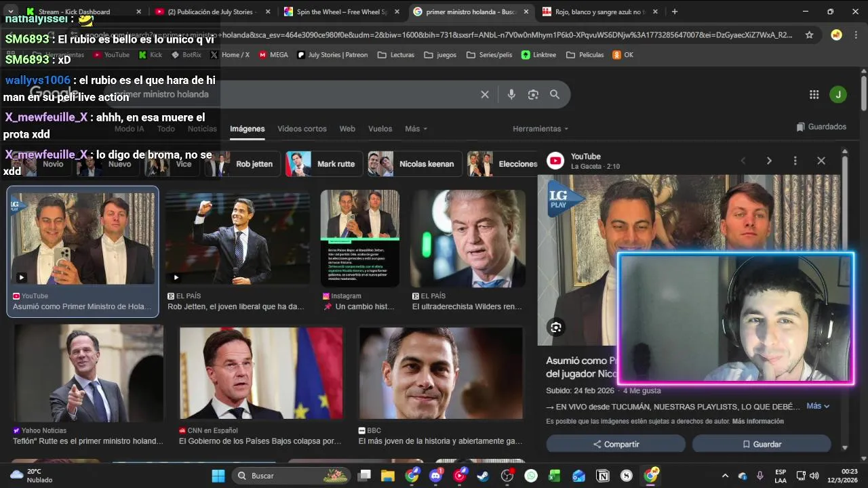Screen dimensions: 868x488
Task: Open the volume control in tray
Action: (814, 476)
